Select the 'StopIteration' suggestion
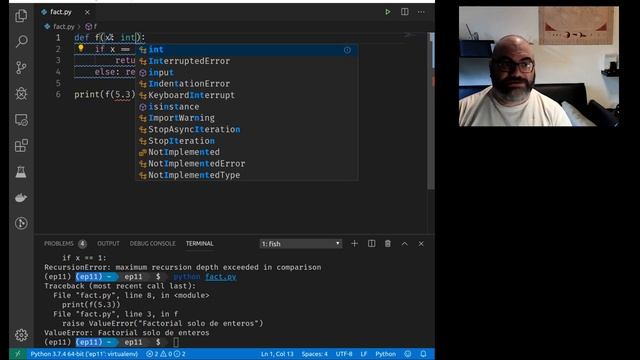This screenshot has height=360, width=640. [247, 141]
